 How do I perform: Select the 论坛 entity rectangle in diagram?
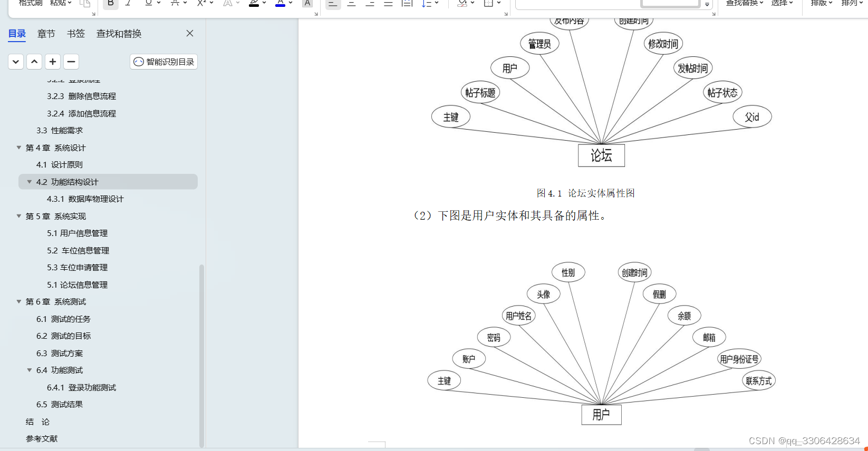tap(601, 155)
